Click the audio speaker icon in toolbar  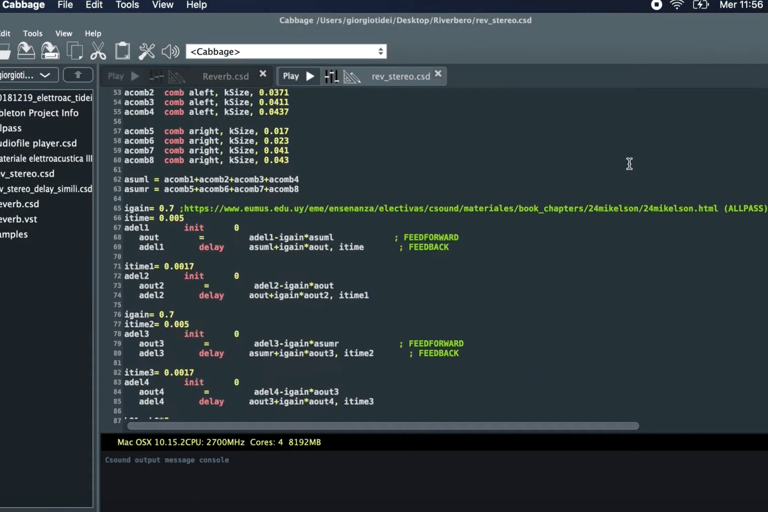pyautogui.click(x=170, y=51)
